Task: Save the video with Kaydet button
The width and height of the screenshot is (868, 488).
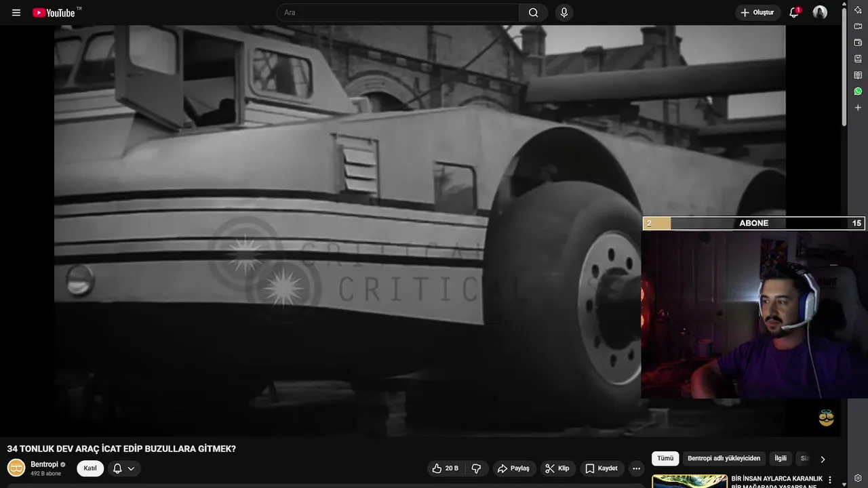Action: (x=601, y=468)
